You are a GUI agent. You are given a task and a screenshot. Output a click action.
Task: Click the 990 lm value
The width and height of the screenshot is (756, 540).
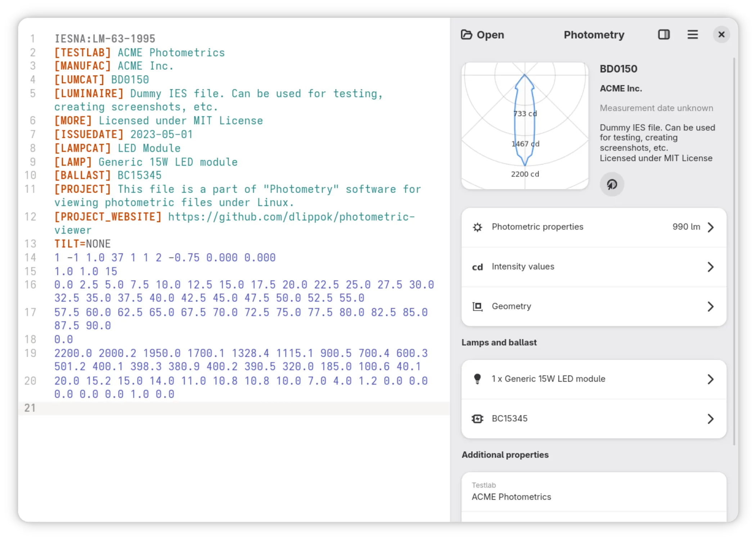pos(686,227)
